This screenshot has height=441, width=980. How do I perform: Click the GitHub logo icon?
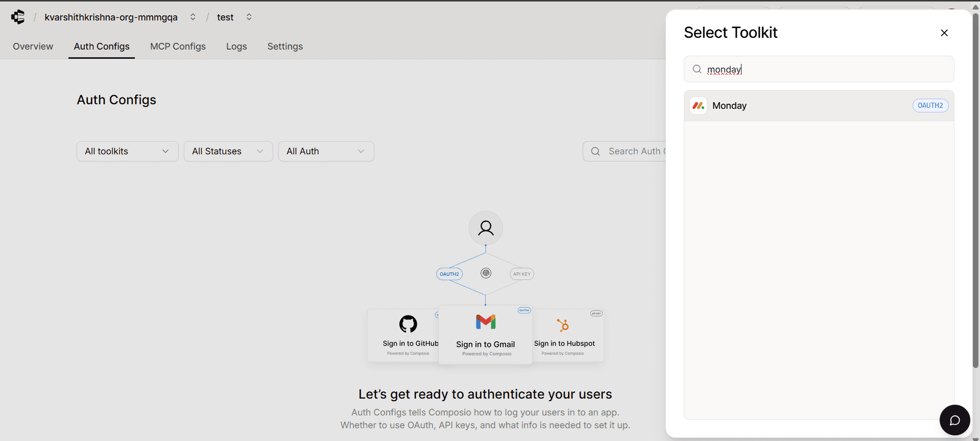[408, 324]
